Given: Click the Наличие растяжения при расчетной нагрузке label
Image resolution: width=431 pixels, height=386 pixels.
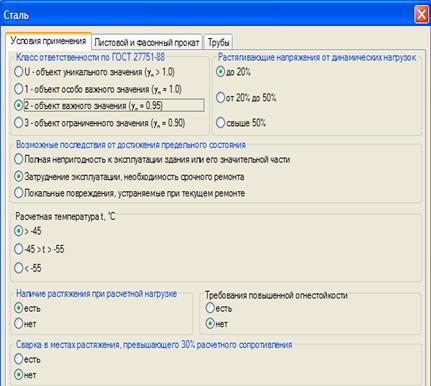Looking at the screenshot, I should (x=96, y=294).
